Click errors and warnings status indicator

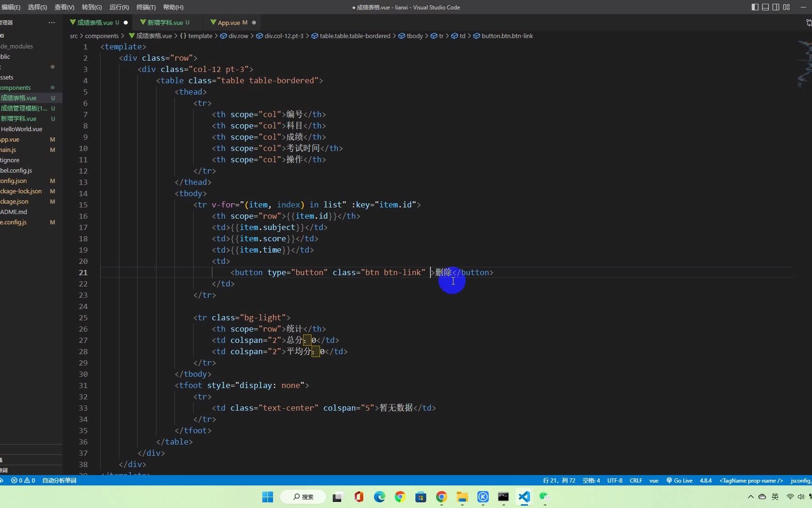coord(23,480)
